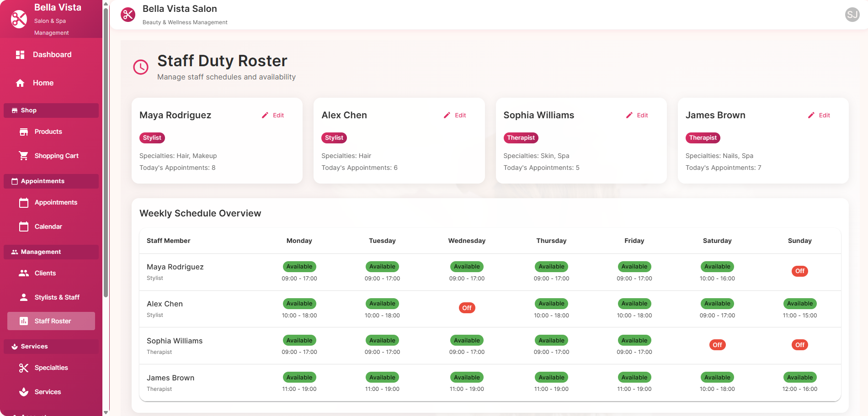The width and height of the screenshot is (868, 416).
Task: Select the Dashboard icon in the sidebar
Action: tap(20, 54)
